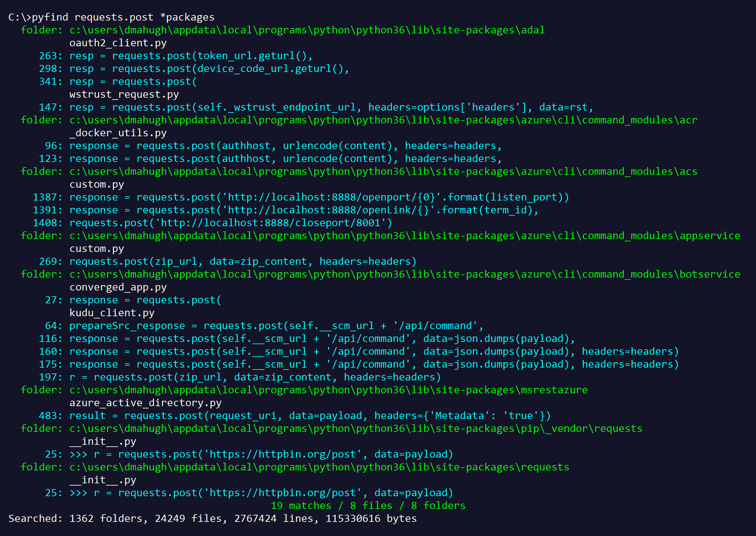Click line 1387 with openport URL

[301, 197]
